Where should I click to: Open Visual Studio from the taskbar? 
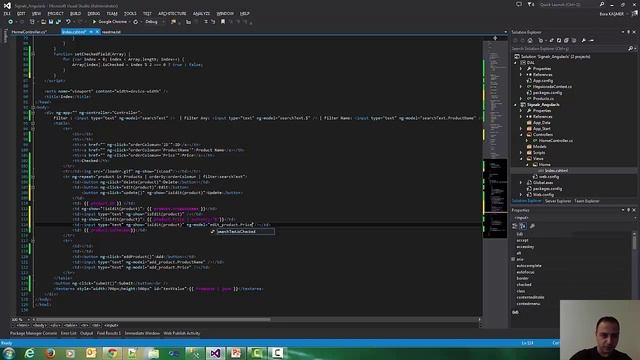[x=216, y=353]
